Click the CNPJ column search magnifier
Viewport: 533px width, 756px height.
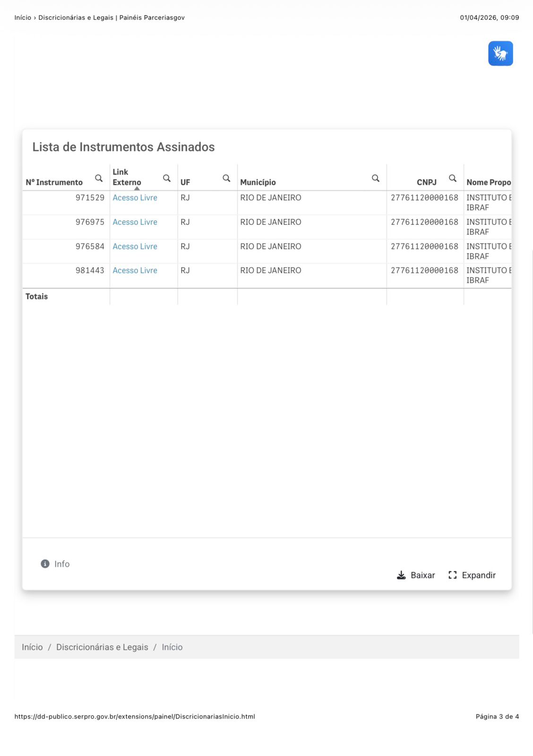pyautogui.click(x=453, y=178)
